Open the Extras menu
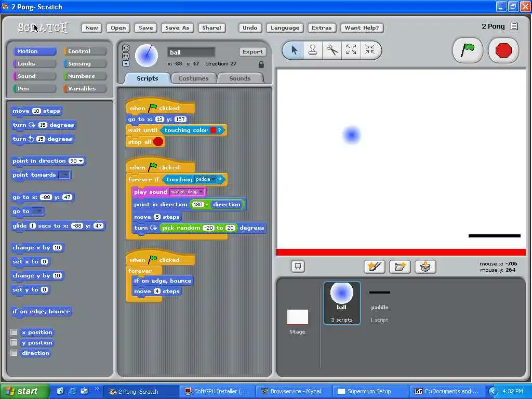 [x=322, y=28]
